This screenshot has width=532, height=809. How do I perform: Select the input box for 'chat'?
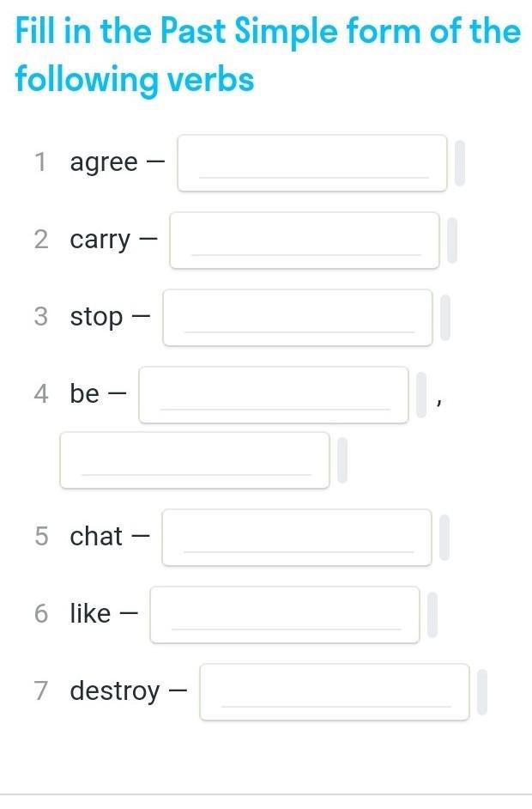(x=297, y=538)
